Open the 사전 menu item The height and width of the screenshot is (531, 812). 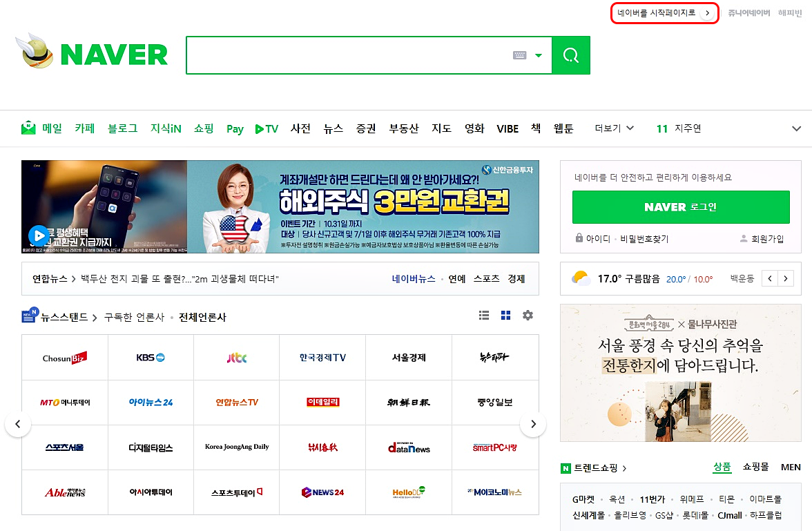300,128
